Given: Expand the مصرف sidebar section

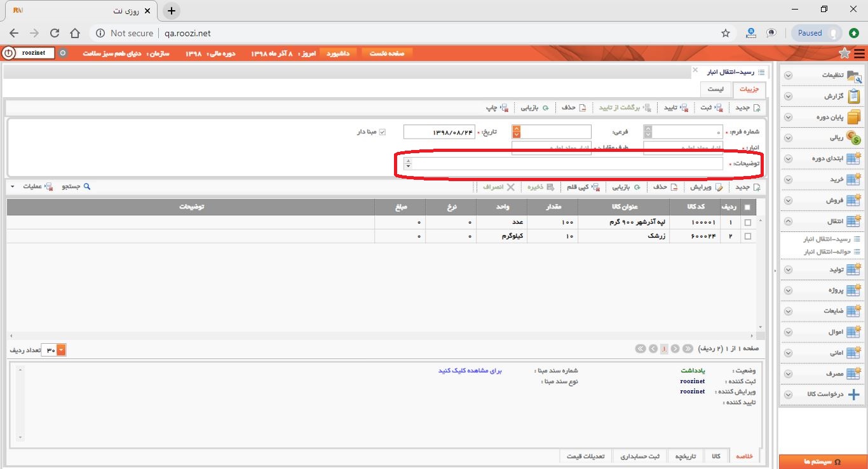Looking at the screenshot, I should [x=789, y=374].
